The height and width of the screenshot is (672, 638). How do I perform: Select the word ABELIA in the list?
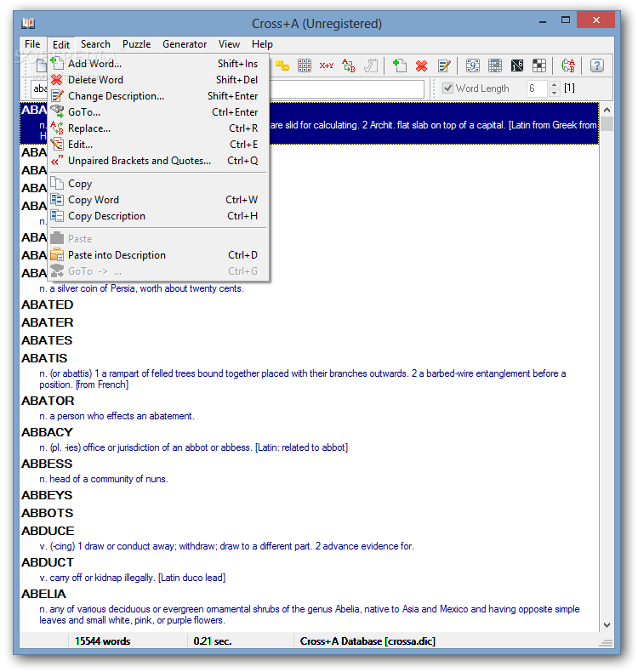click(43, 594)
